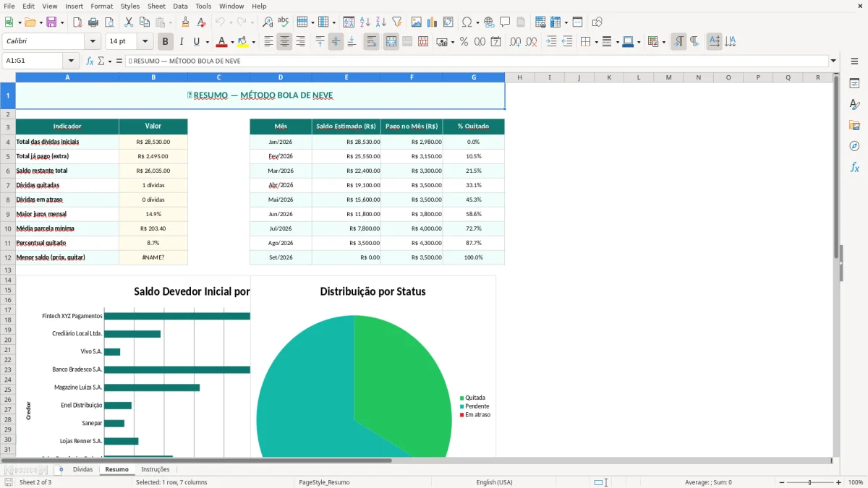This screenshot has width=868, height=488.
Task: Expand the Name Box dropdown
Action: 71,61
